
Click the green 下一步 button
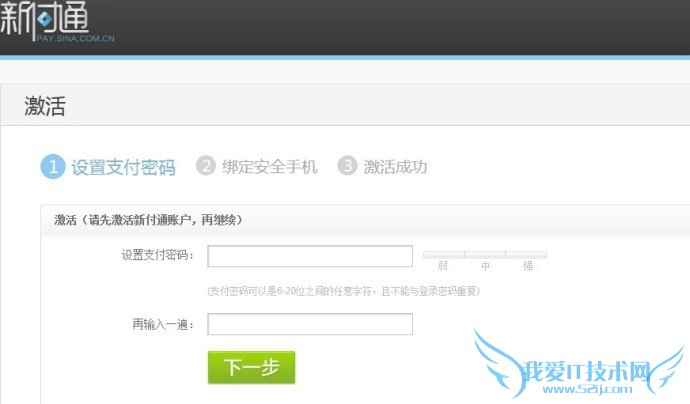[251, 367]
